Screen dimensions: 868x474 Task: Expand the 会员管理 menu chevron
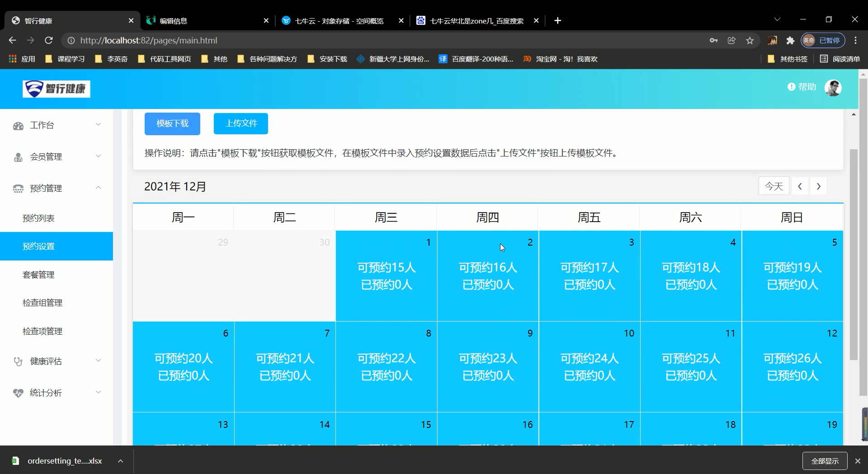click(98, 156)
